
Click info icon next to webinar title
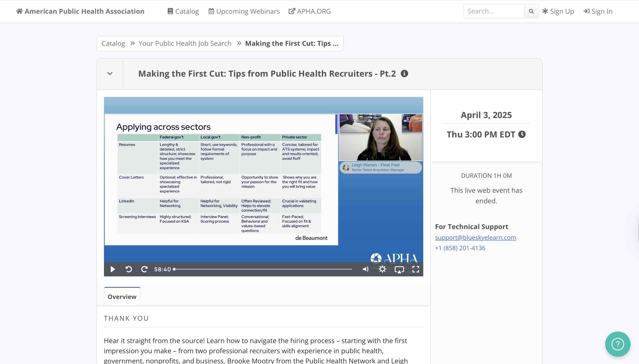tap(404, 73)
